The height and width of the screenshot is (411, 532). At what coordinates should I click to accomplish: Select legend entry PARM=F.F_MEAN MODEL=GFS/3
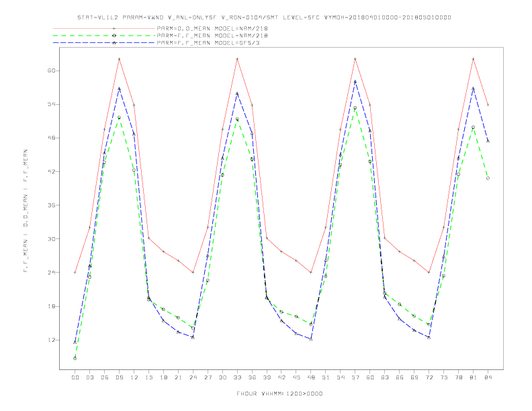(208, 43)
